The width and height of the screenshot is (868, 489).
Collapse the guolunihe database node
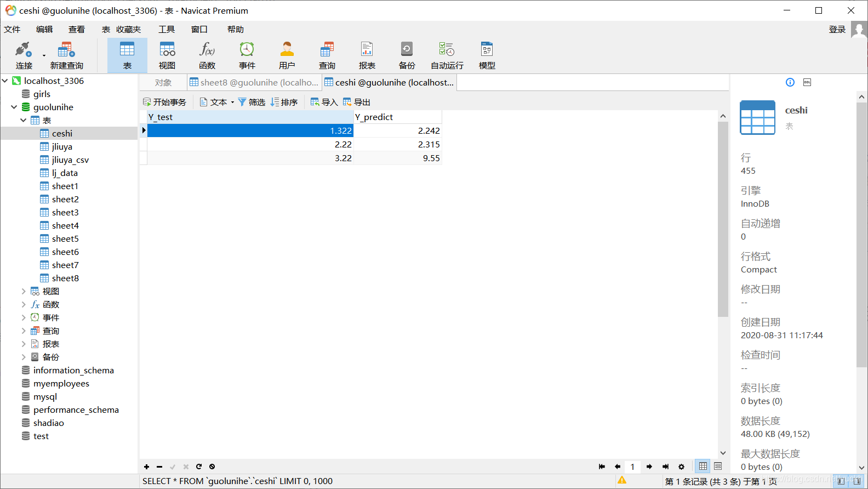coord(14,107)
